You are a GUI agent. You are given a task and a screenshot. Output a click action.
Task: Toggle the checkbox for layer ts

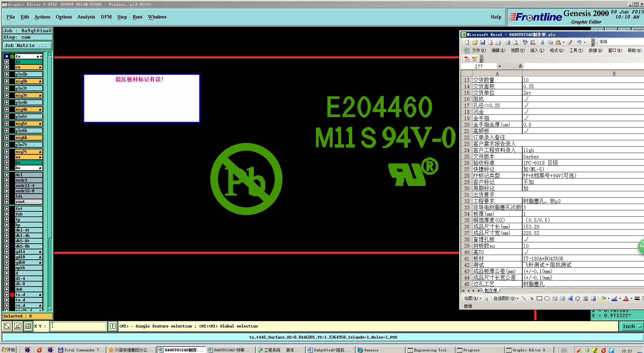(x=7, y=62)
